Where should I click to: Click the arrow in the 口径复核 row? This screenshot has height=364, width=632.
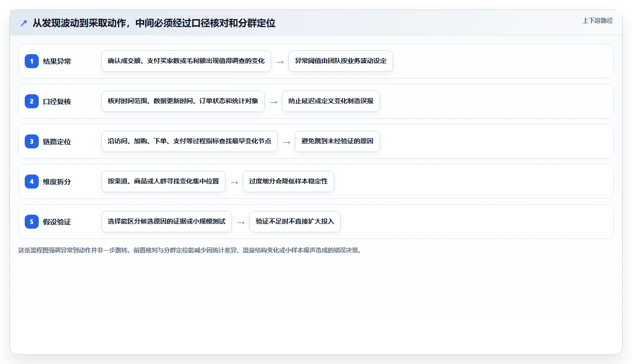[274, 102]
